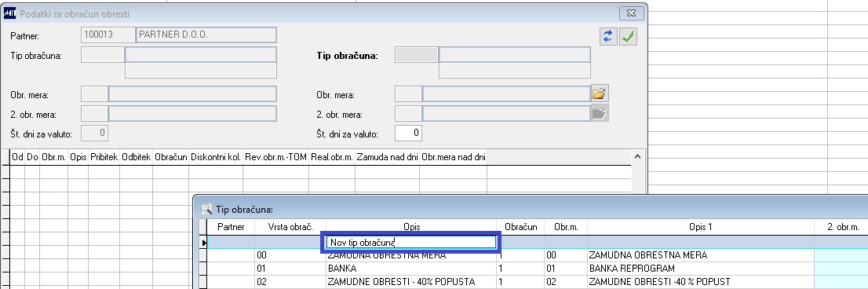Image resolution: width=868 pixels, height=289 pixels.
Task: Click the Opis 1 column header
Action: click(x=701, y=227)
